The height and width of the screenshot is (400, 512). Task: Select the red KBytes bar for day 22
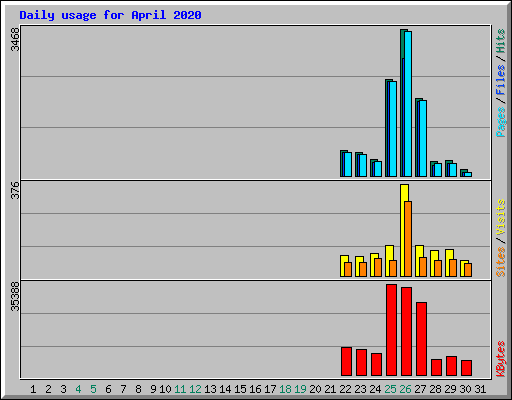tap(347, 361)
